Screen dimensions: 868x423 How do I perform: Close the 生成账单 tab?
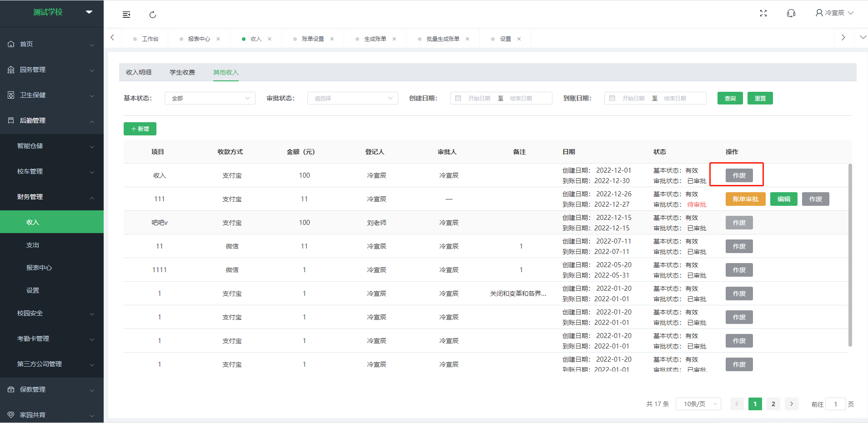pyautogui.click(x=394, y=39)
